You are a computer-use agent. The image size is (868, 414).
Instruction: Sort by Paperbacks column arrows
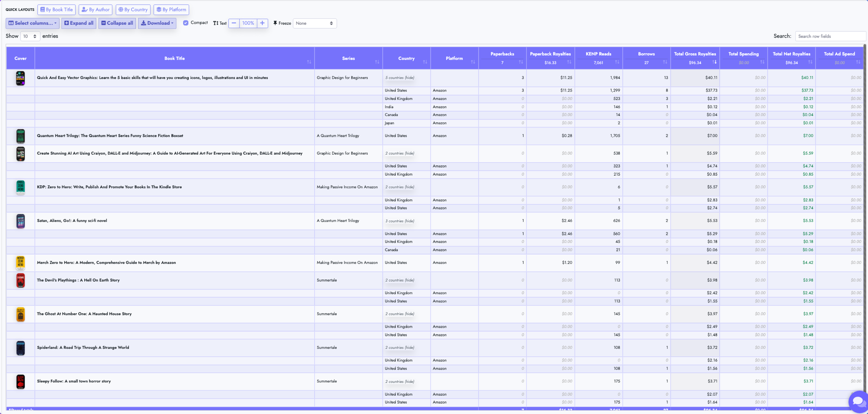[521, 62]
